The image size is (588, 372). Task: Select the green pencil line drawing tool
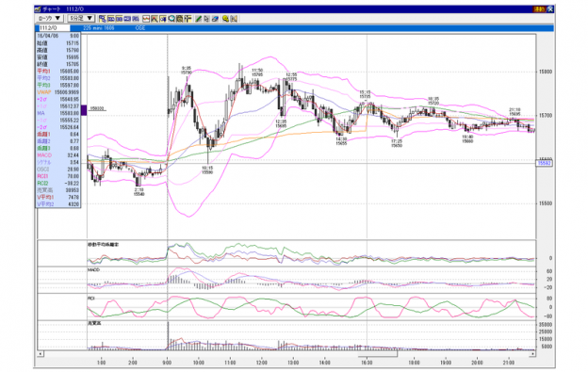[x=199, y=19]
